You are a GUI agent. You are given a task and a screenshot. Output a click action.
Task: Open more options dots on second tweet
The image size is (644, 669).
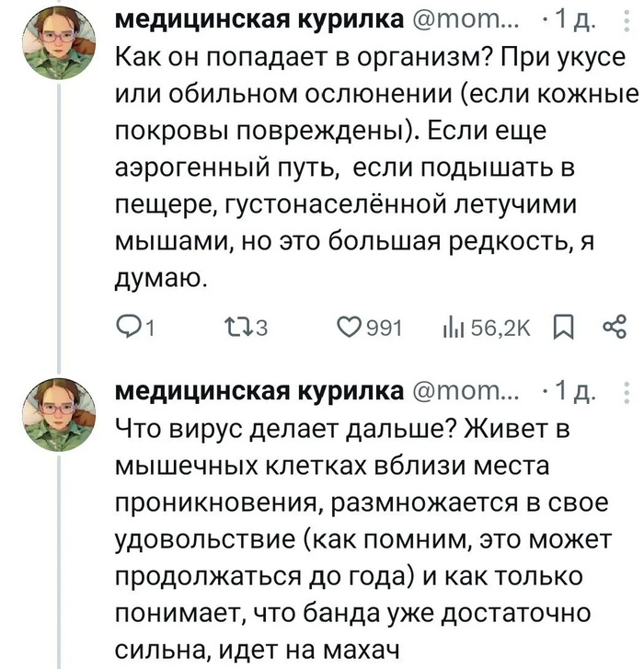click(x=628, y=394)
